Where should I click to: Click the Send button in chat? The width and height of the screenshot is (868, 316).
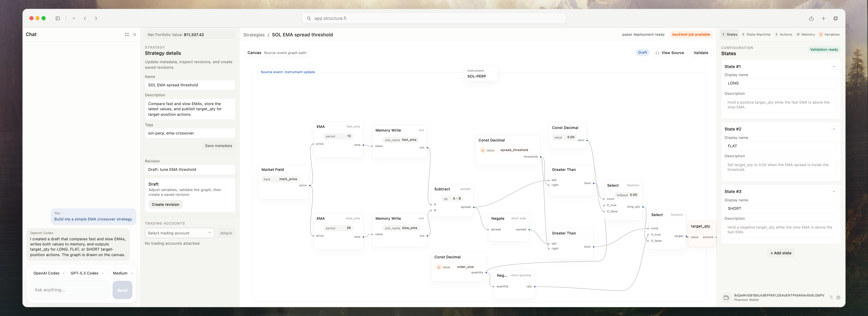coord(122,290)
